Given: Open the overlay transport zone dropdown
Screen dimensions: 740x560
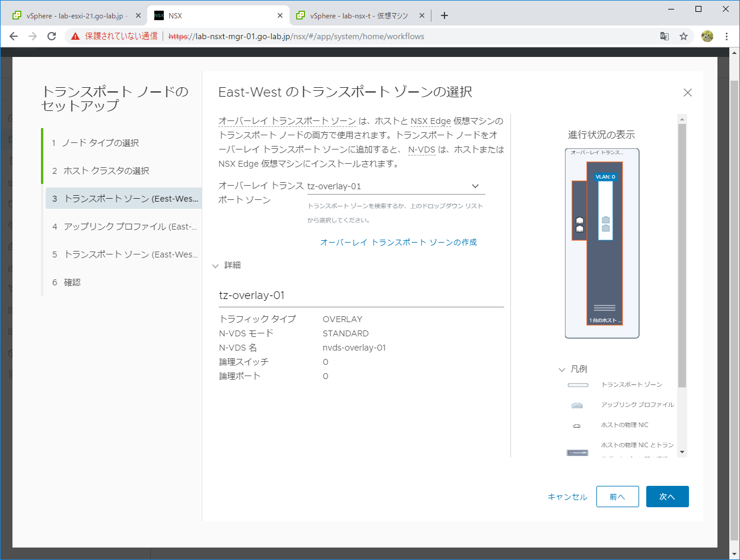Looking at the screenshot, I should pos(396,186).
